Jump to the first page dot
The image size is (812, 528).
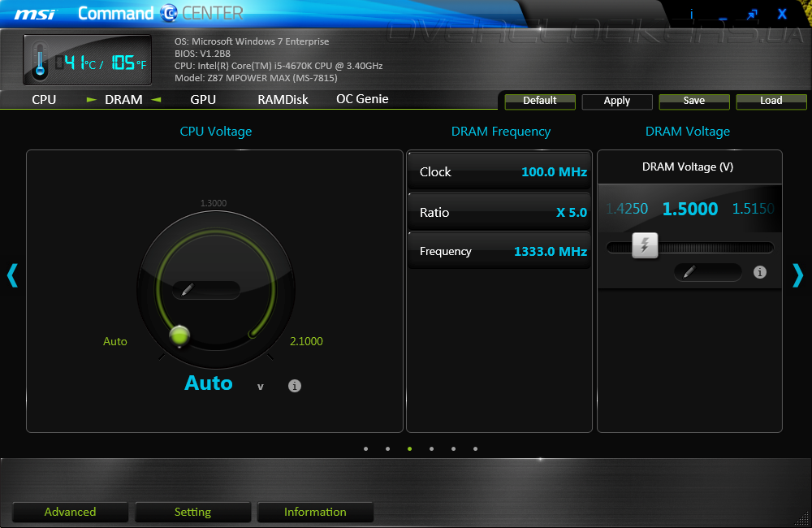(x=366, y=448)
